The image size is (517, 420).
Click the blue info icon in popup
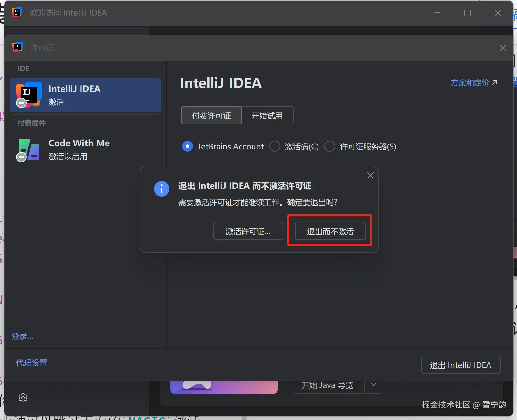click(162, 188)
